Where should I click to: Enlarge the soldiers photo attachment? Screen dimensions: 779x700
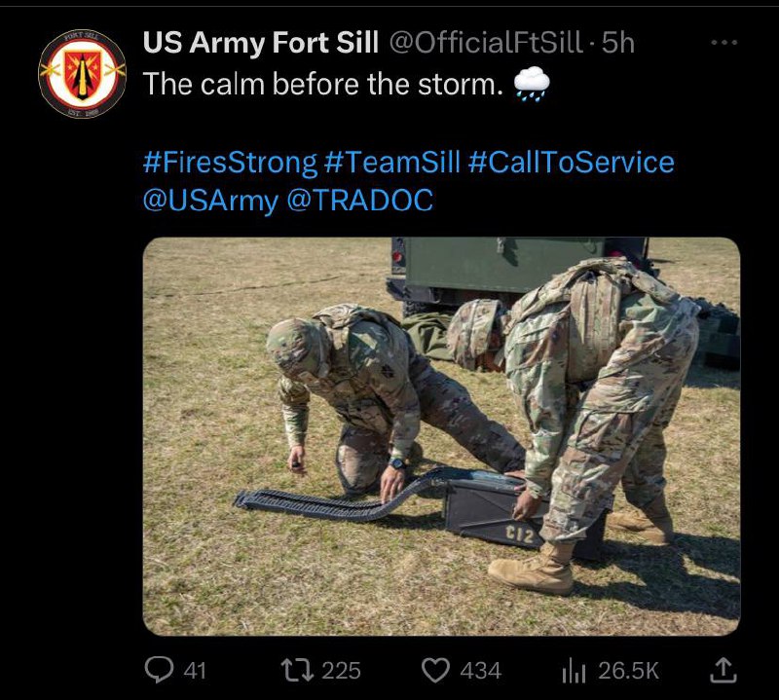pos(441,436)
